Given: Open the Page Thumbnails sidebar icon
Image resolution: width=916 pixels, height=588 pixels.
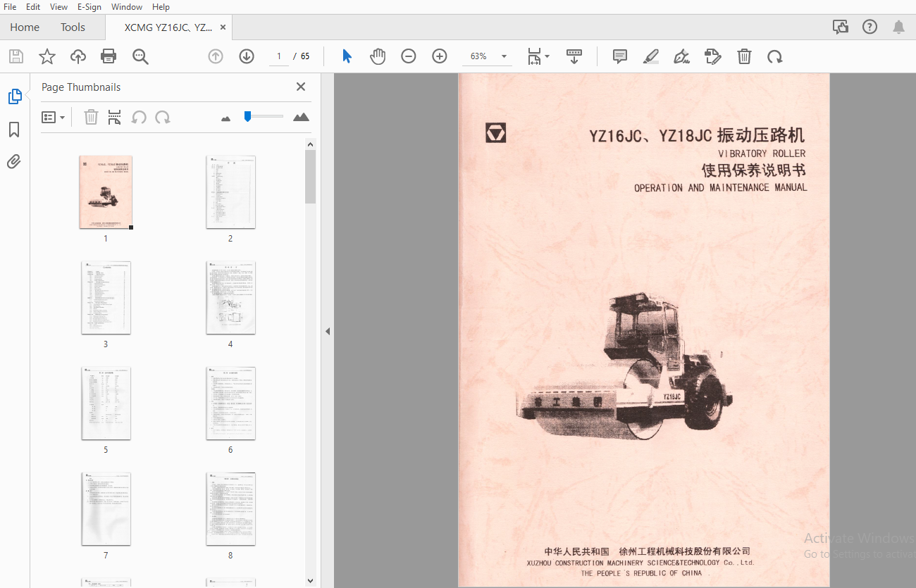Looking at the screenshot, I should [x=15, y=96].
